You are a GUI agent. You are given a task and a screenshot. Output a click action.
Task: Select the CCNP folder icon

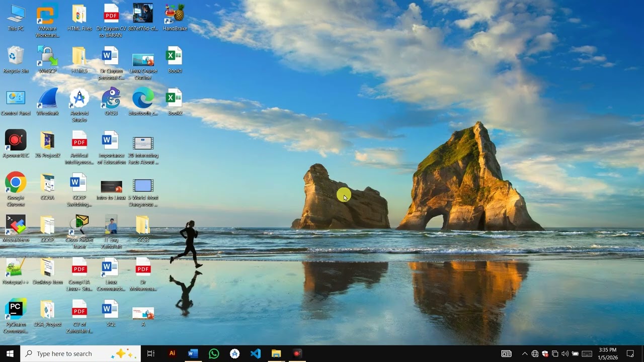47,229
